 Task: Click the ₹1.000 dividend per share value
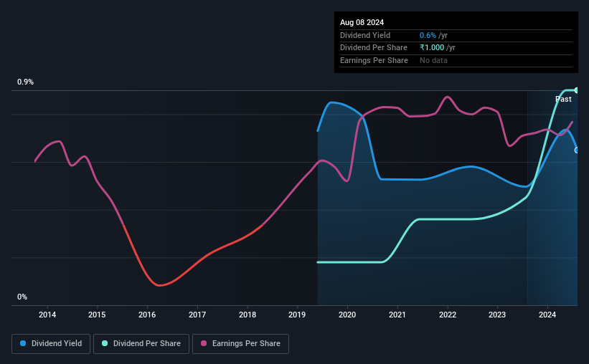click(x=432, y=48)
